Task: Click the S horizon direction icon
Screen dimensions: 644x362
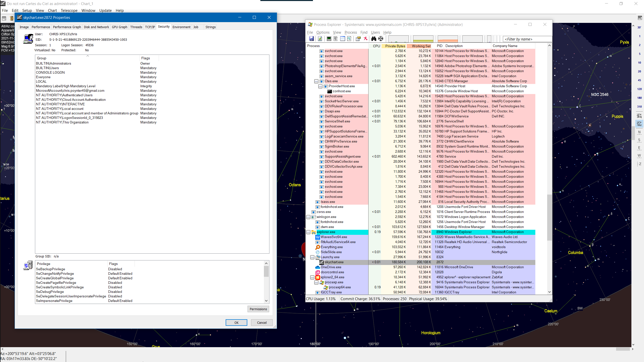Action: [x=639, y=140]
